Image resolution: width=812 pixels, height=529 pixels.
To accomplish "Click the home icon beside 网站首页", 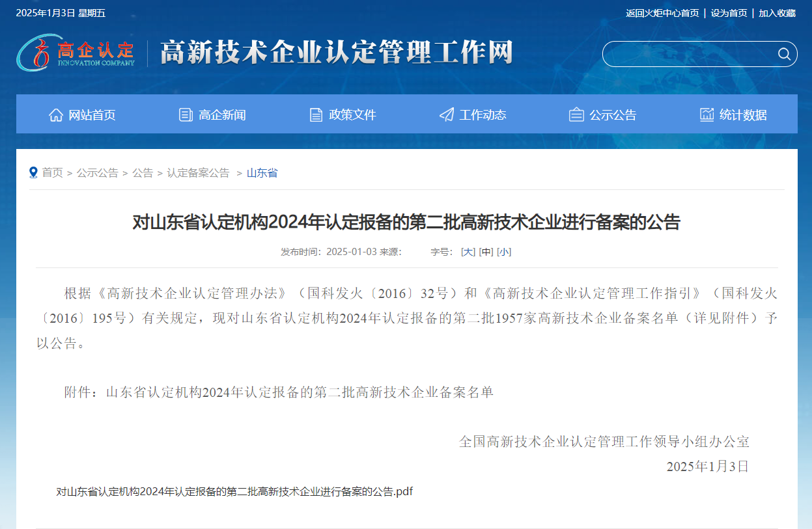I will pyautogui.click(x=56, y=115).
